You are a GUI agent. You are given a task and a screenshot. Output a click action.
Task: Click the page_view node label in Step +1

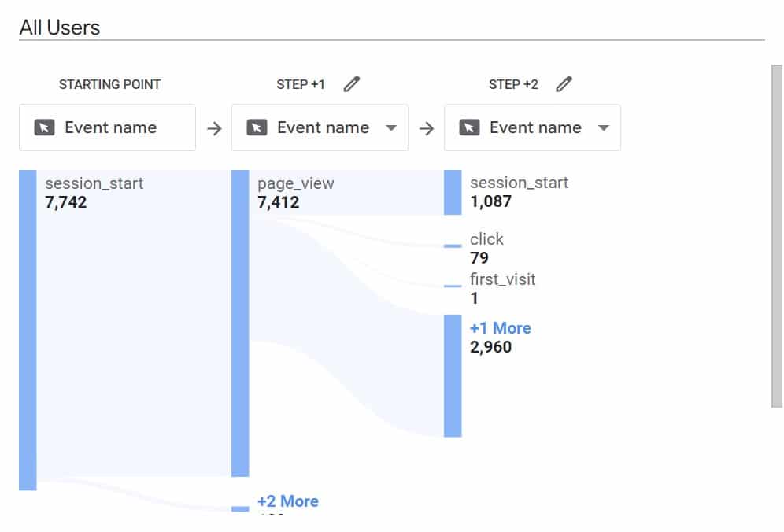pyautogui.click(x=296, y=183)
